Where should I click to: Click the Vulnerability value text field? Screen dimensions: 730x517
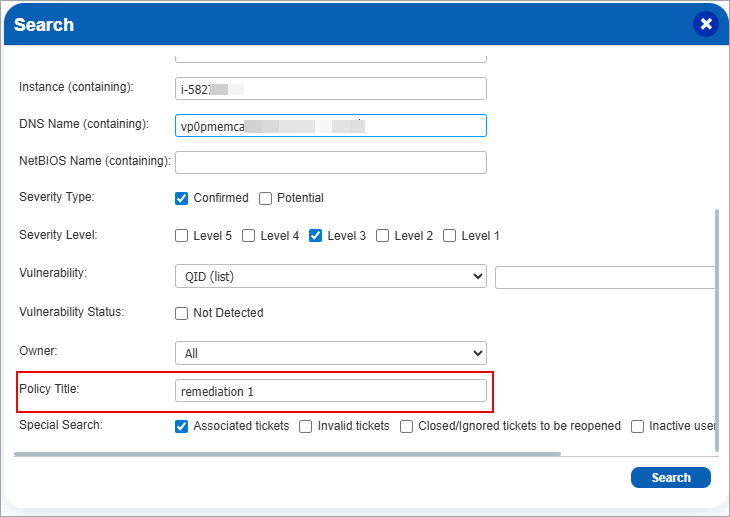(x=605, y=278)
